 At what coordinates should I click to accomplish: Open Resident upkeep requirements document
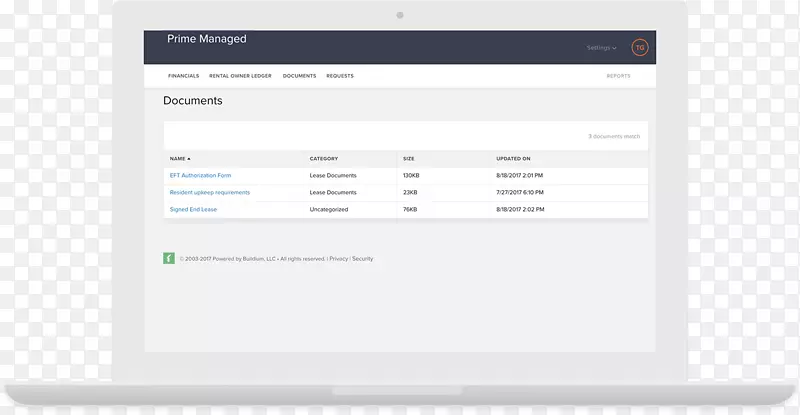[210, 192]
